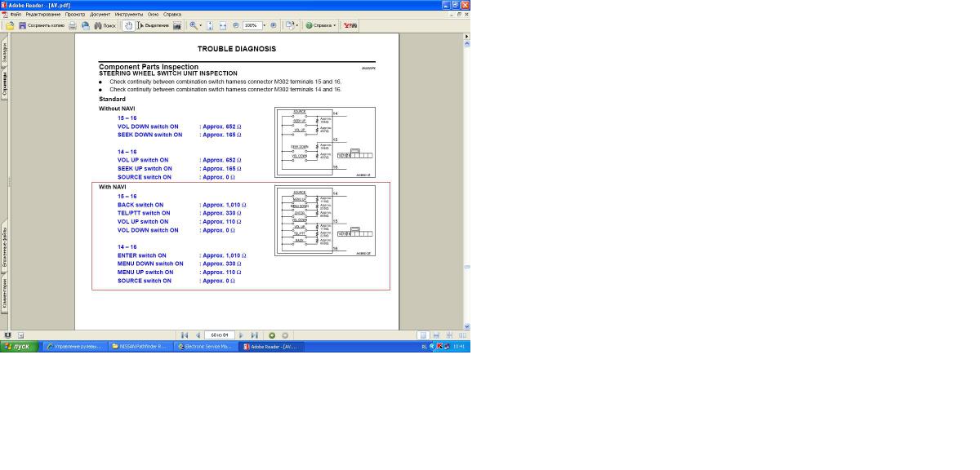Click the Fit Width icon
The height and width of the screenshot is (470, 980).
(223, 25)
